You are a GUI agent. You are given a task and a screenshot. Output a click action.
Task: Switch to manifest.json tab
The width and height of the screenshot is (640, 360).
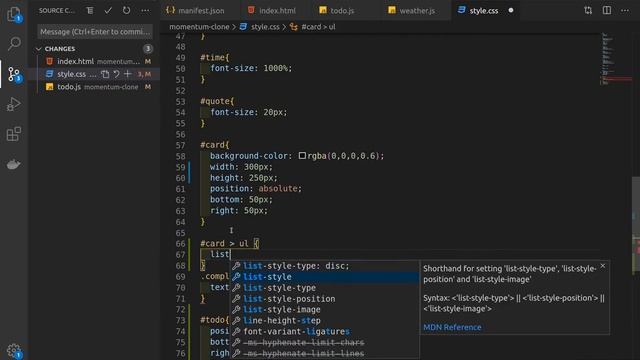196,11
